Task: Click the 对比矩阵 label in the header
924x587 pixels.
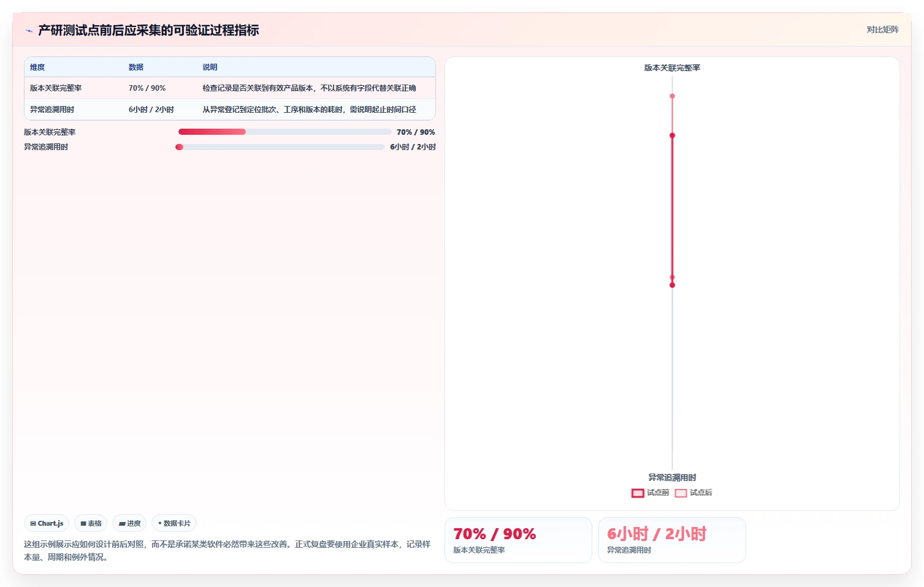Action: (x=882, y=29)
